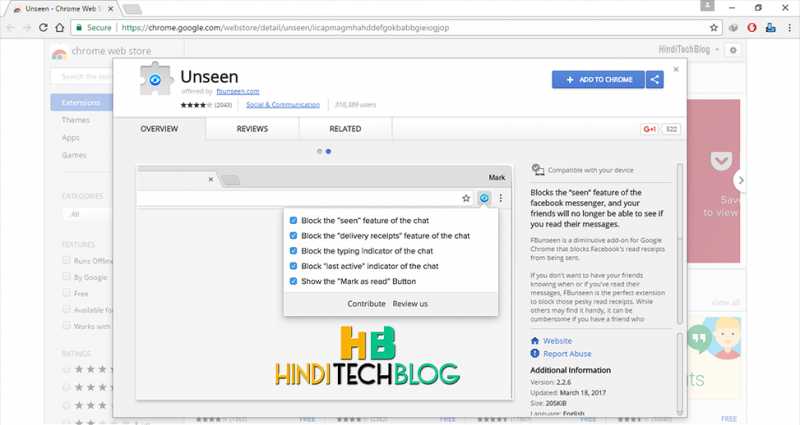Open the fbunseen.com developer link
This screenshot has height=425, width=800.
[x=238, y=91]
